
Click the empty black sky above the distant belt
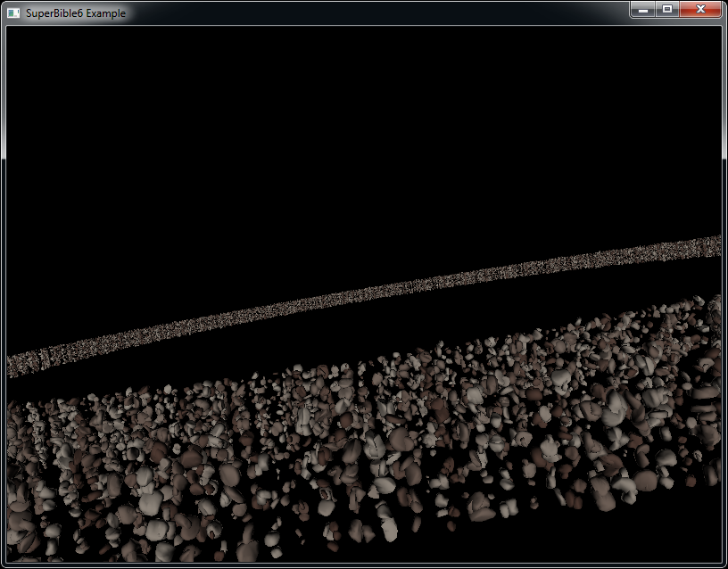pyautogui.click(x=357, y=134)
